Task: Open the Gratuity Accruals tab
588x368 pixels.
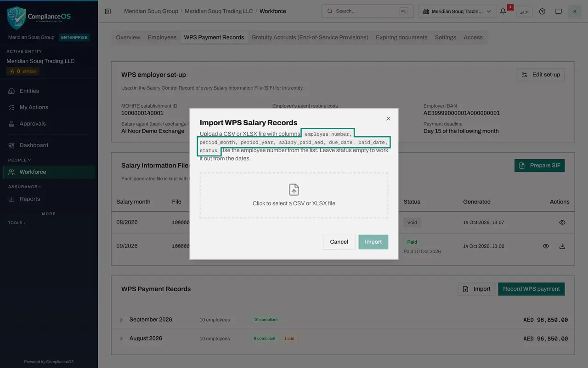Action: pyautogui.click(x=310, y=37)
